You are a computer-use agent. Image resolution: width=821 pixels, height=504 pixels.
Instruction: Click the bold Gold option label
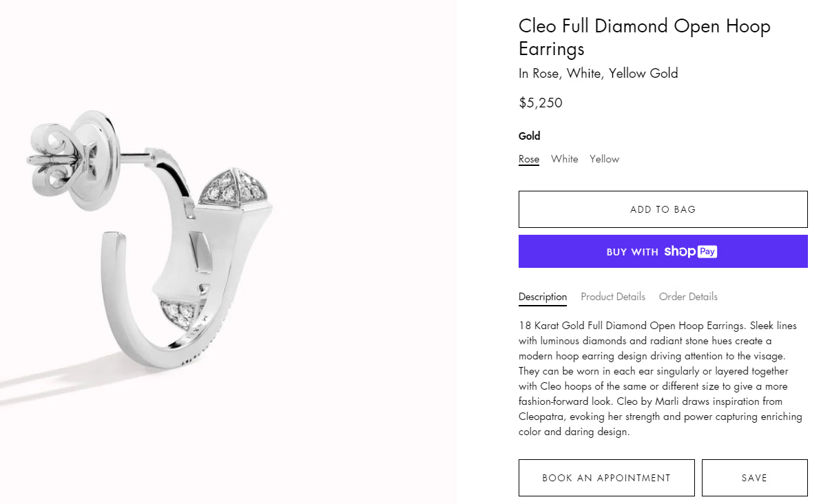(x=529, y=136)
